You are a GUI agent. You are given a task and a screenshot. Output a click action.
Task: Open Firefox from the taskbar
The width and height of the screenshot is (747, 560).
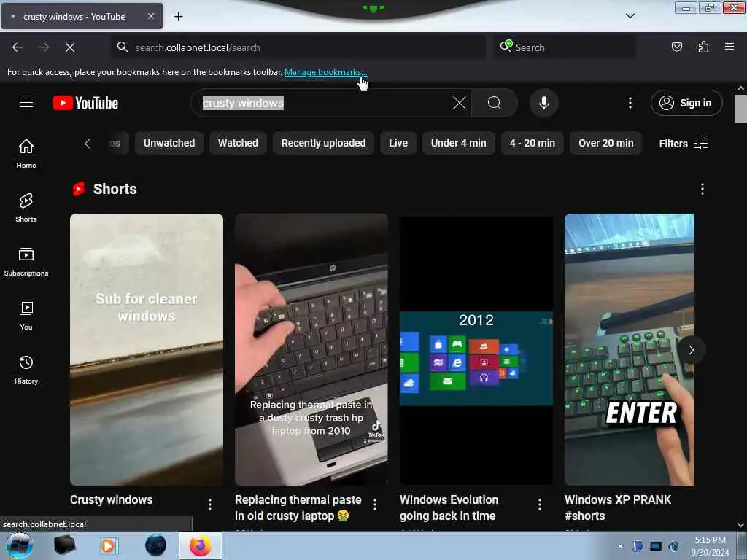tap(200, 545)
